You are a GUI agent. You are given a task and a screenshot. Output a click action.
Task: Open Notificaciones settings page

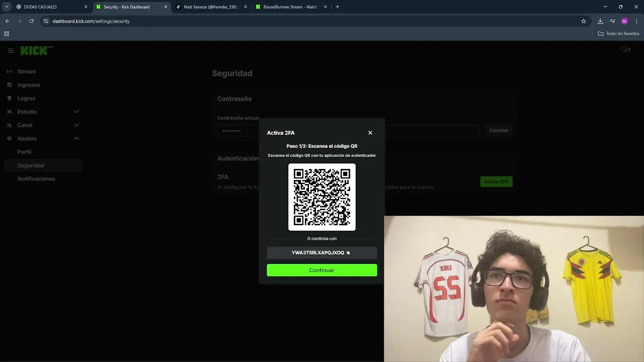(x=36, y=179)
